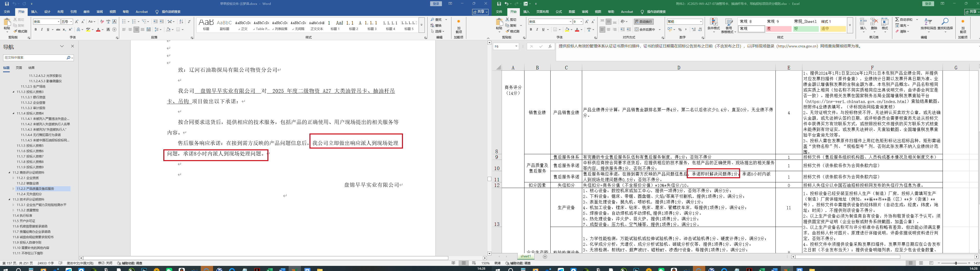Viewport: 980px width, 271px height.
Task: Increase paragraph indent in Word
Action: (x=162, y=22)
